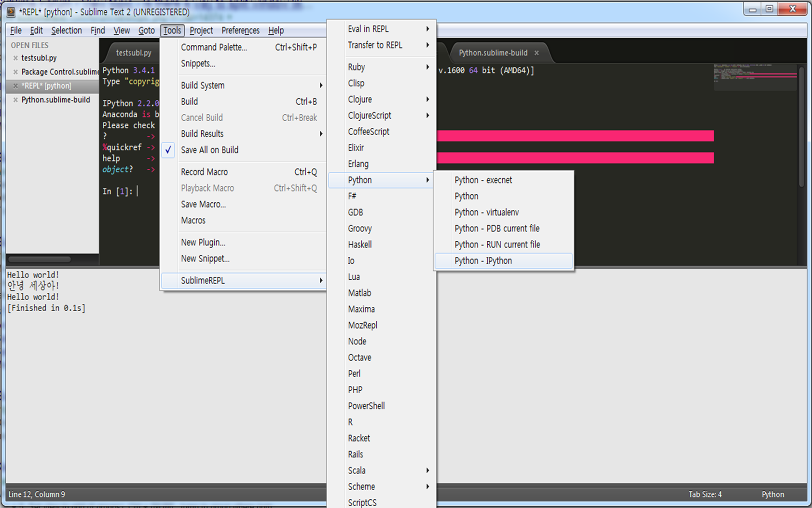Image resolution: width=812 pixels, height=508 pixels.
Task: Select PowerShell in REPL list
Action: [x=382, y=406]
